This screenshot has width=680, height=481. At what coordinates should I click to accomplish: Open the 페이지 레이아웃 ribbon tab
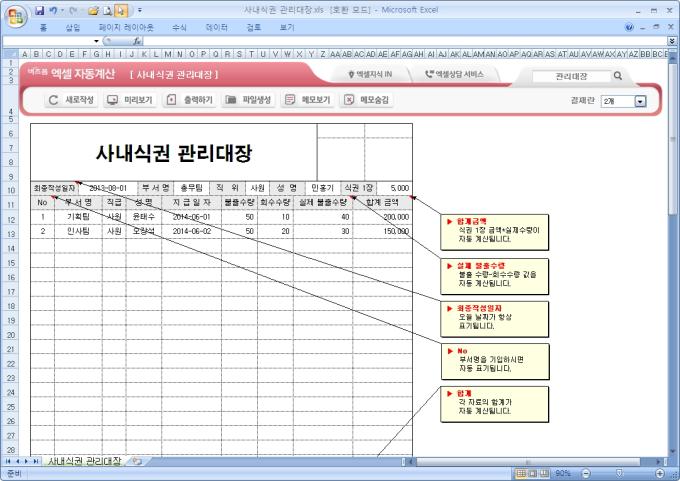click(126, 27)
